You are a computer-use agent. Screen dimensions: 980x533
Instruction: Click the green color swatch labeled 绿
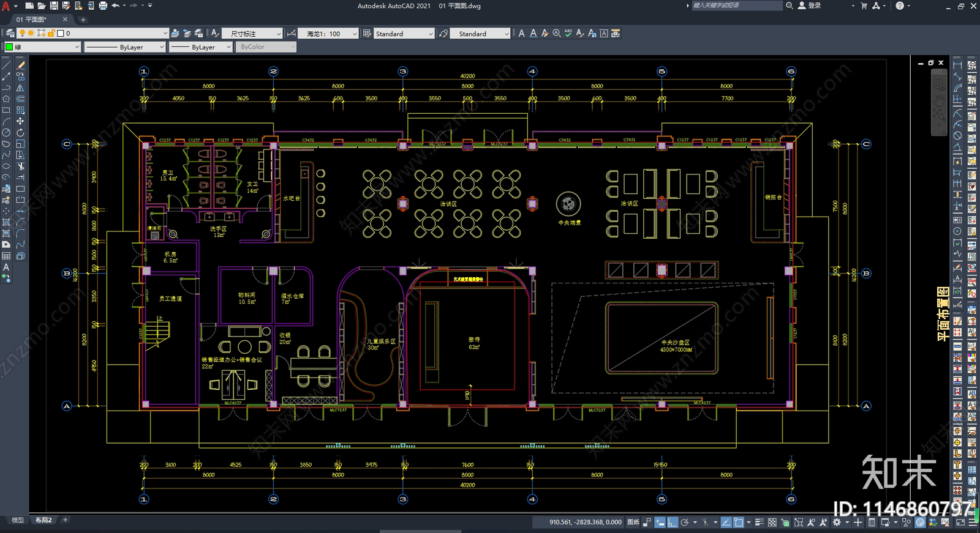(x=9, y=47)
